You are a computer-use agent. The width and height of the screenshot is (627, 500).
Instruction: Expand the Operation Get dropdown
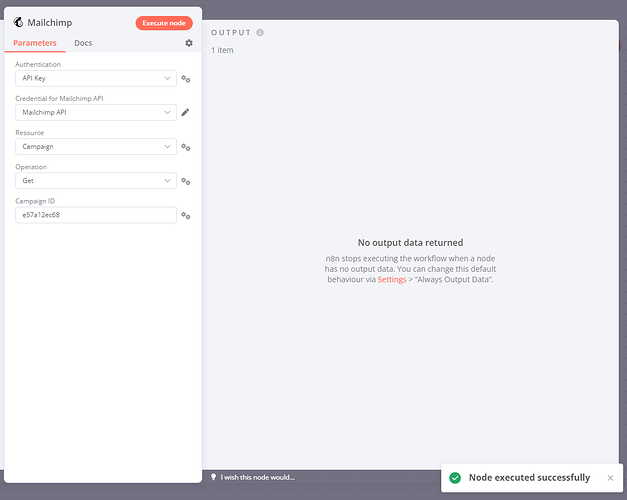96,181
